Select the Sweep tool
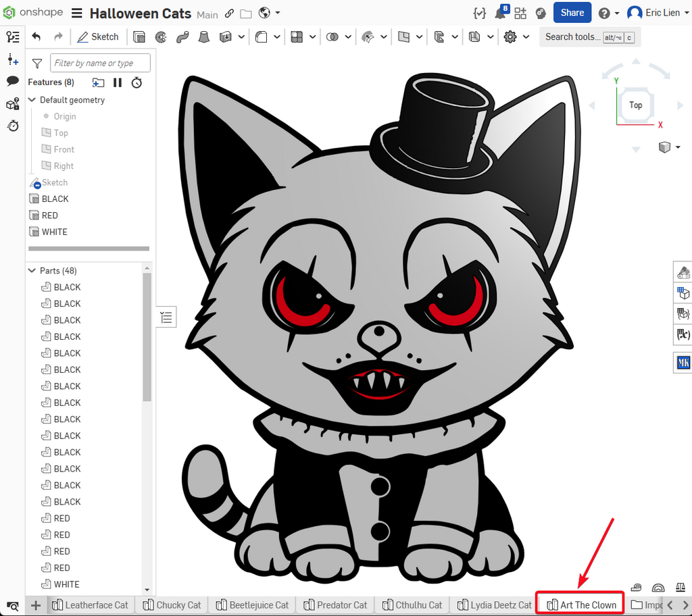The width and height of the screenshot is (692, 616). (182, 36)
